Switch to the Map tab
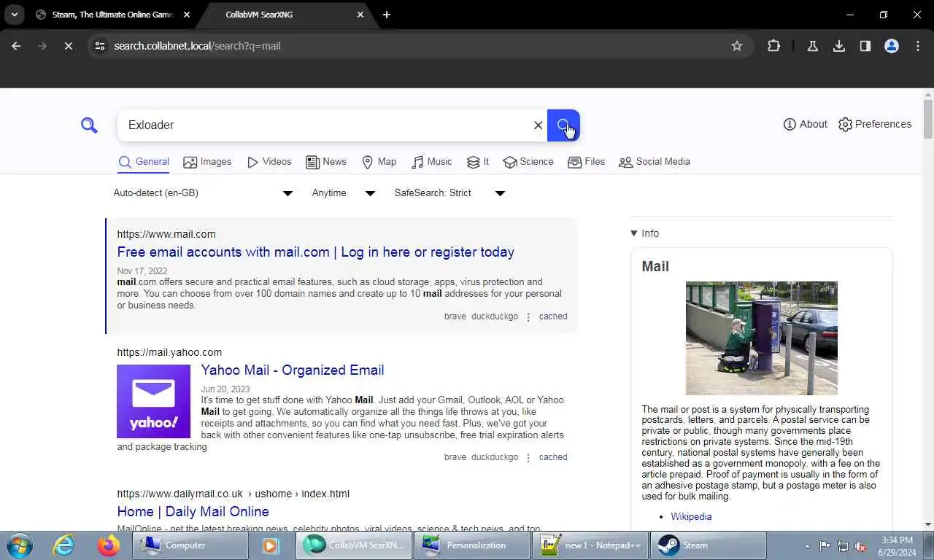The image size is (934, 560). (x=379, y=162)
